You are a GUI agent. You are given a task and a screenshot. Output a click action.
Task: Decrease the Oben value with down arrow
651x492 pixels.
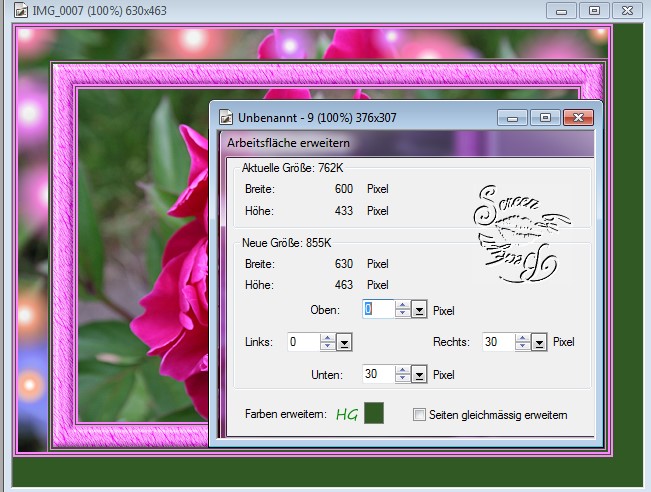(x=402, y=314)
